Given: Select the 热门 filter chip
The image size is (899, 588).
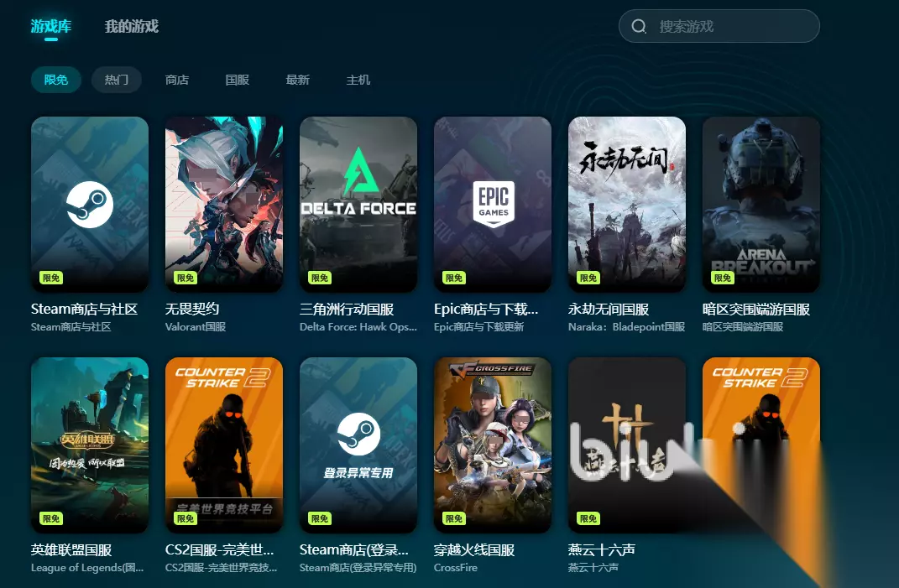Looking at the screenshot, I should (117, 80).
